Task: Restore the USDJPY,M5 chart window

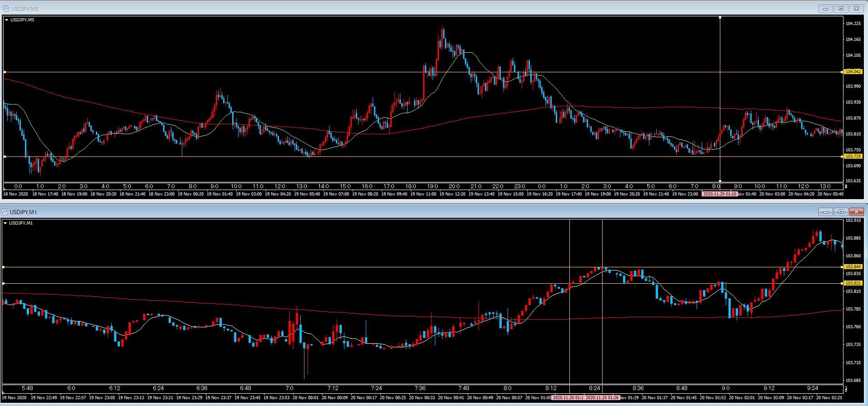Action: tap(841, 9)
